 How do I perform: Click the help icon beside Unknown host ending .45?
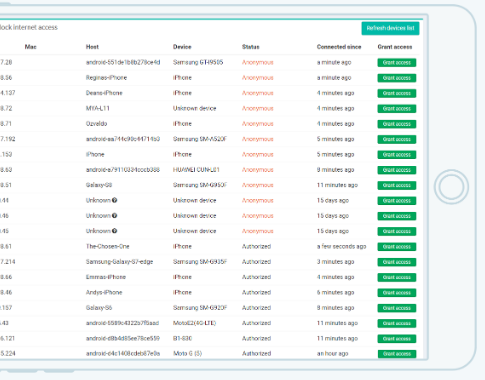click(114, 231)
